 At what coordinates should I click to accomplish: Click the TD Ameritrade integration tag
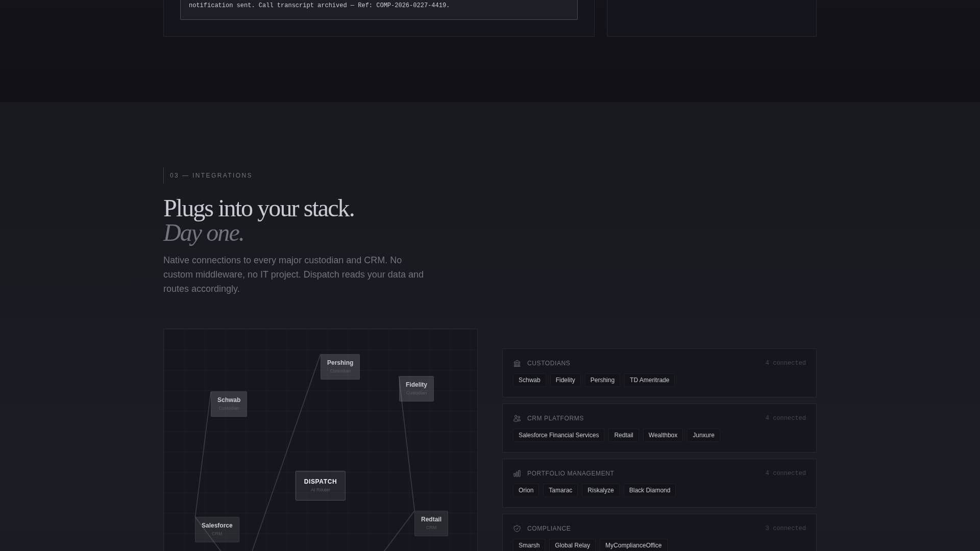point(649,380)
